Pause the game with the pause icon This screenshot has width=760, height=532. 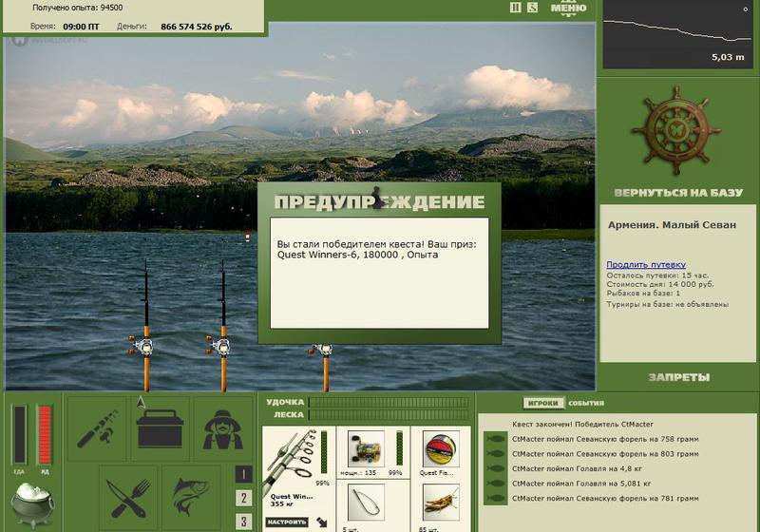tap(515, 8)
